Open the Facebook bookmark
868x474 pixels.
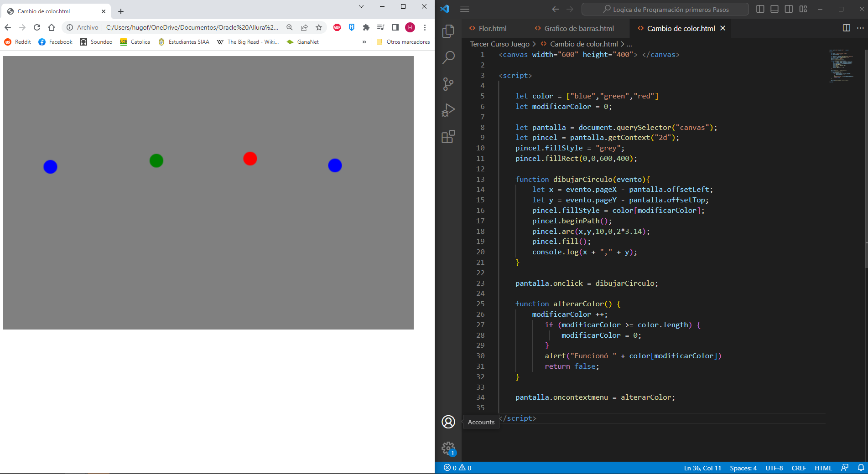click(x=55, y=42)
